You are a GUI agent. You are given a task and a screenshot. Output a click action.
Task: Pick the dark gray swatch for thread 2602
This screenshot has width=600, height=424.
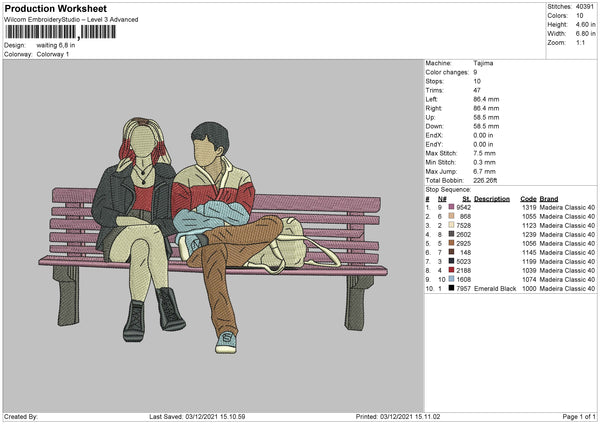tap(451, 234)
